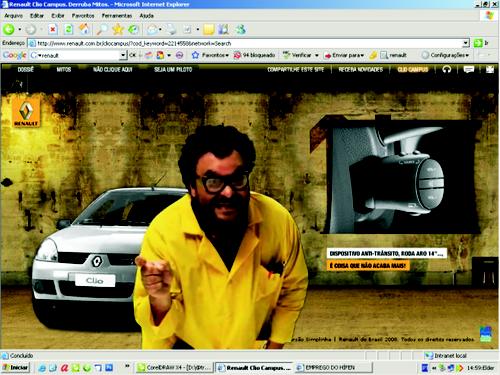Go back with the green Back arrow
The height and width of the screenshot is (375, 500).
click(9, 29)
